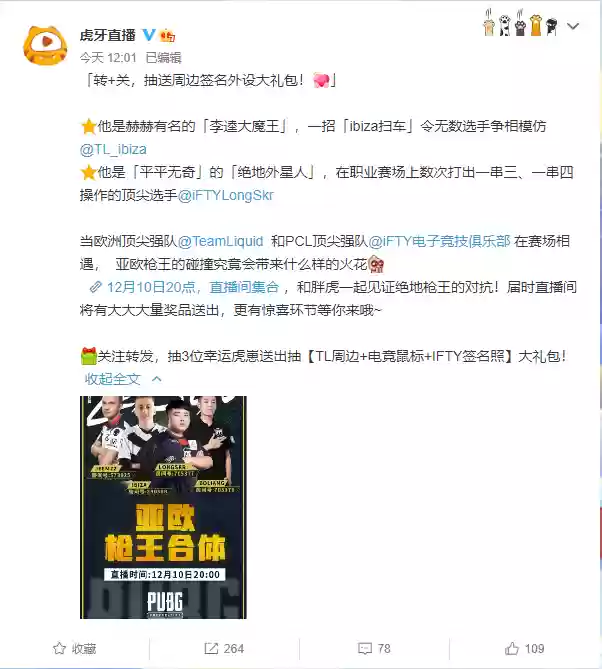This screenshot has height=669, width=602.
Task: Click the cat paws decoration icon
Action: tap(520, 23)
